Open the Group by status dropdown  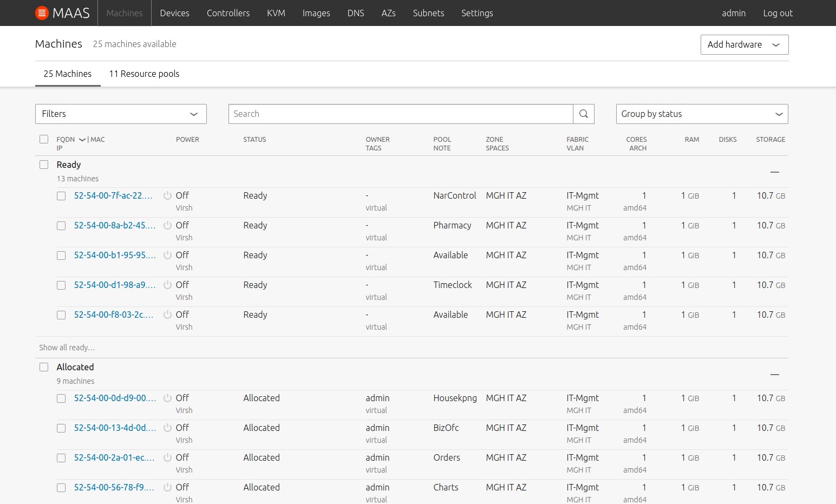[702, 114]
